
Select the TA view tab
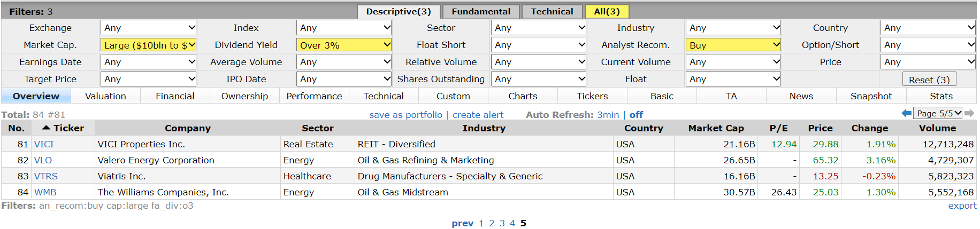pyautogui.click(x=731, y=96)
